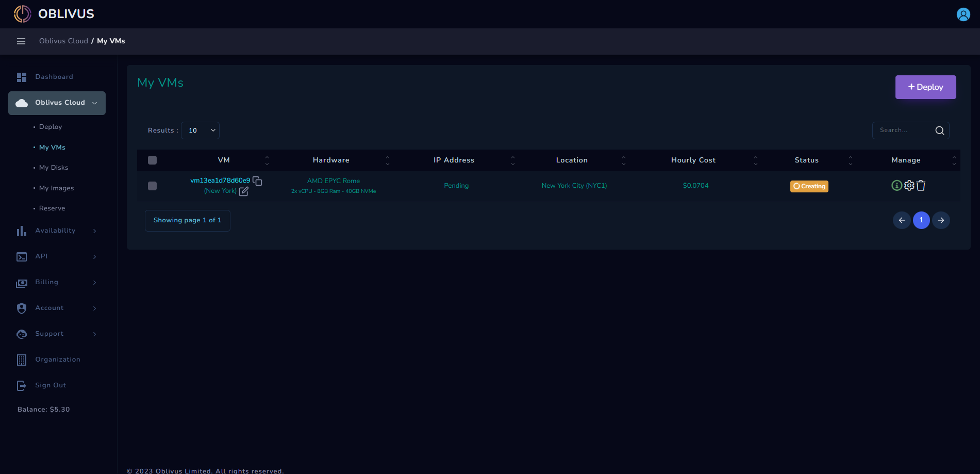
Task: Open the Results per page dropdown
Action: (x=200, y=130)
